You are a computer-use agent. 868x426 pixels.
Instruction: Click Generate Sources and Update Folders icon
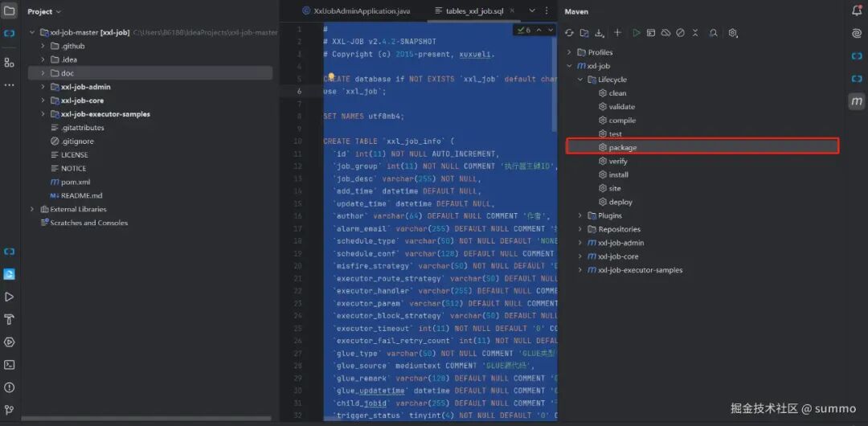(x=584, y=33)
